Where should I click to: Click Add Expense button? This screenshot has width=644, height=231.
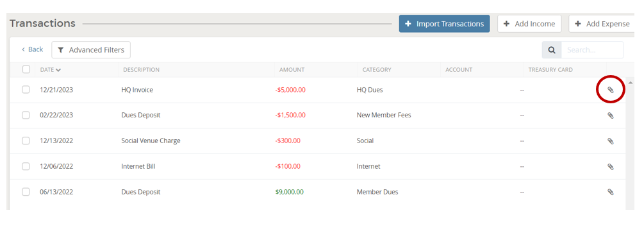point(602,24)
